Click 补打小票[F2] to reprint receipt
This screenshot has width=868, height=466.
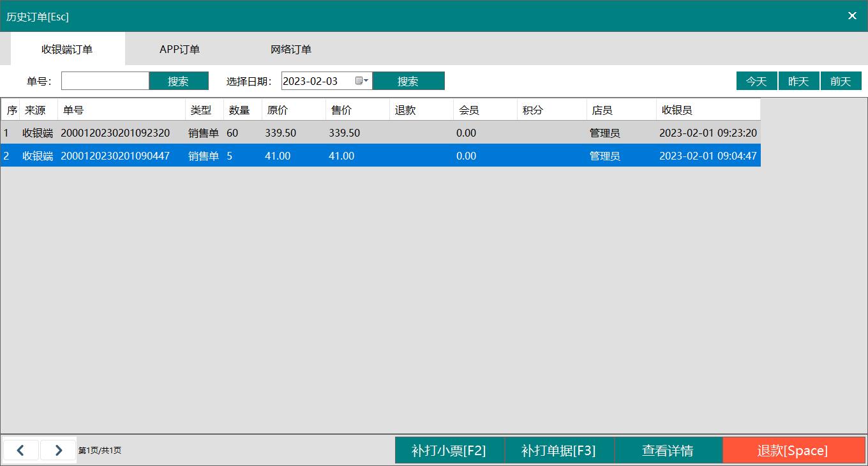(449, 450)
